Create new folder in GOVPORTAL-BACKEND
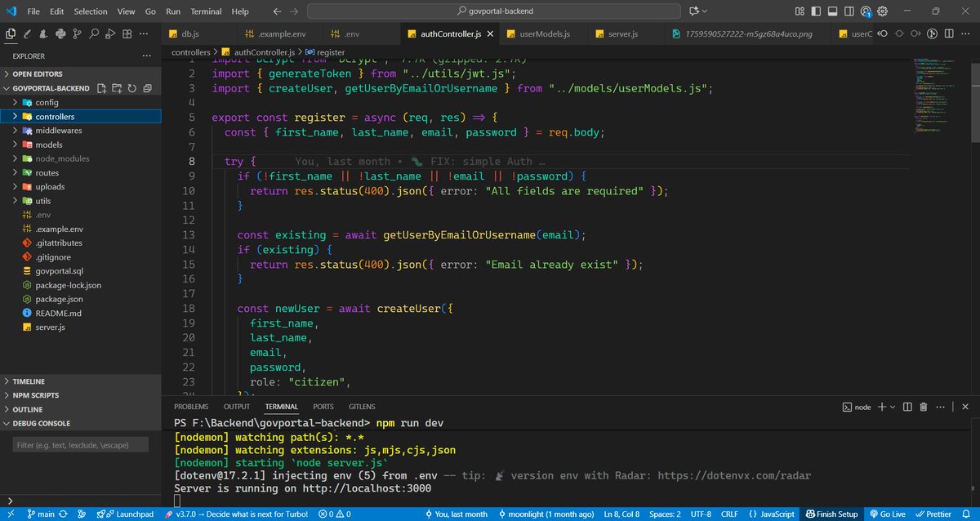Screen dimensions: 980x521 click(x=117, y=88)
